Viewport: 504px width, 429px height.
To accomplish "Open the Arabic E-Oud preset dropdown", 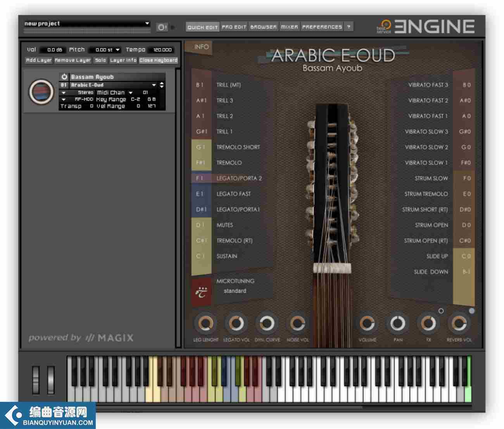I will 154,85.
